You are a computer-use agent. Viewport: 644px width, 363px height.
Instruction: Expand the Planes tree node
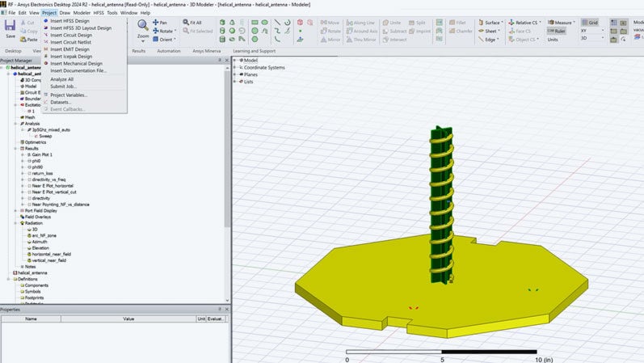pyautogui.click(x=235, y=74)
